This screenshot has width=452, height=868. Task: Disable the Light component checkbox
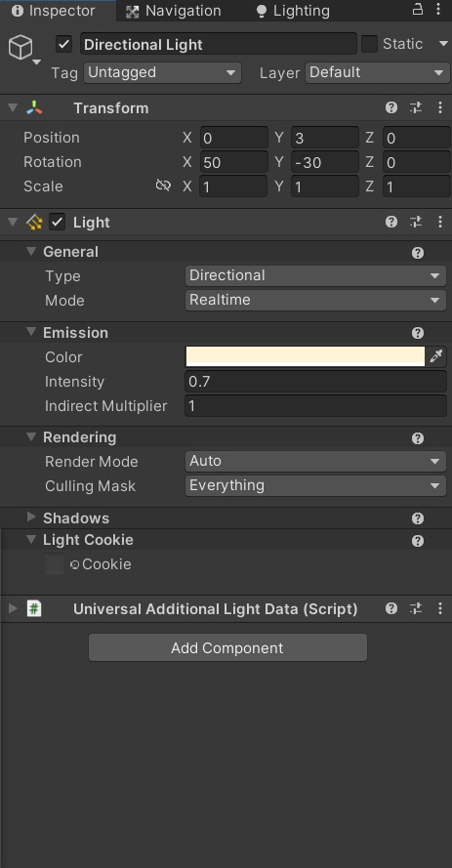57,222
